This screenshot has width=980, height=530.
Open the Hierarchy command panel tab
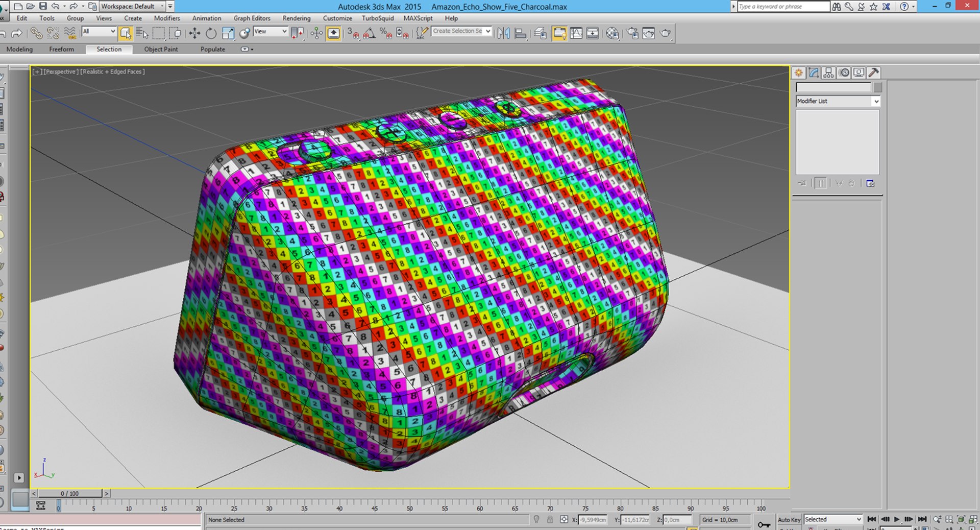click(829, 73)
